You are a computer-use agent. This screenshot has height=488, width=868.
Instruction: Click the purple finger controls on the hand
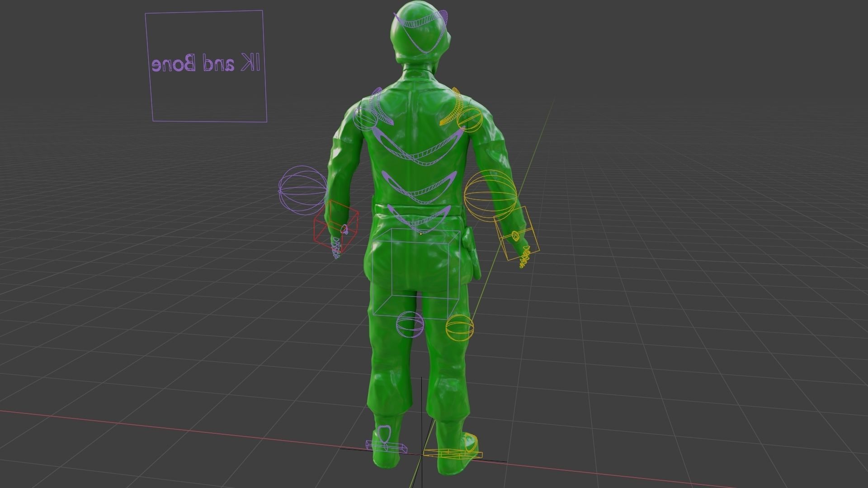tap(336, 248)
